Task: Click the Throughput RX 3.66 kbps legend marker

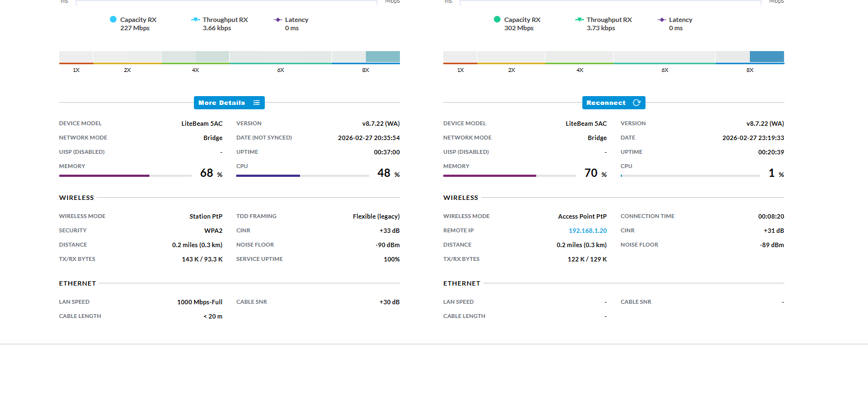Action: pyautogui.click(x=195, y=20)
